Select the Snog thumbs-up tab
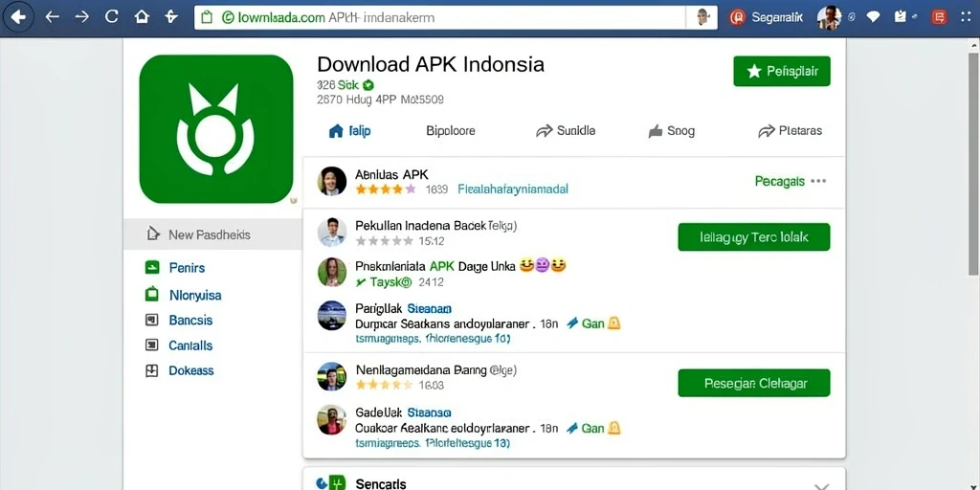This screenshot has height=490, width=980. (x=671, y=131)
